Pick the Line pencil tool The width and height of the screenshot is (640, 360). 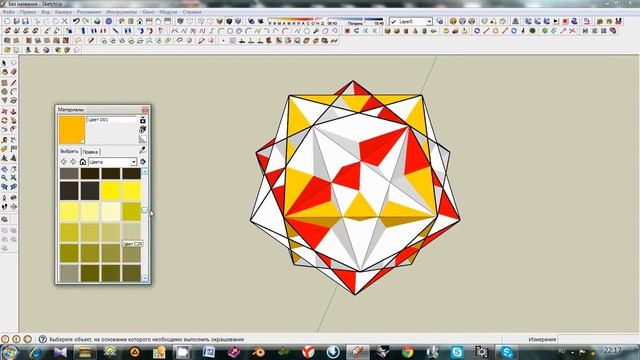13,83
